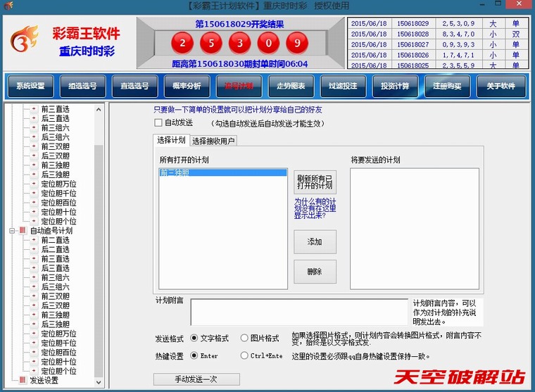The height and width of the screenshot is (392, 535).
Task: Click the last red lottery ball showing 9
Action: pyautogui.click(x=297, y=44)
